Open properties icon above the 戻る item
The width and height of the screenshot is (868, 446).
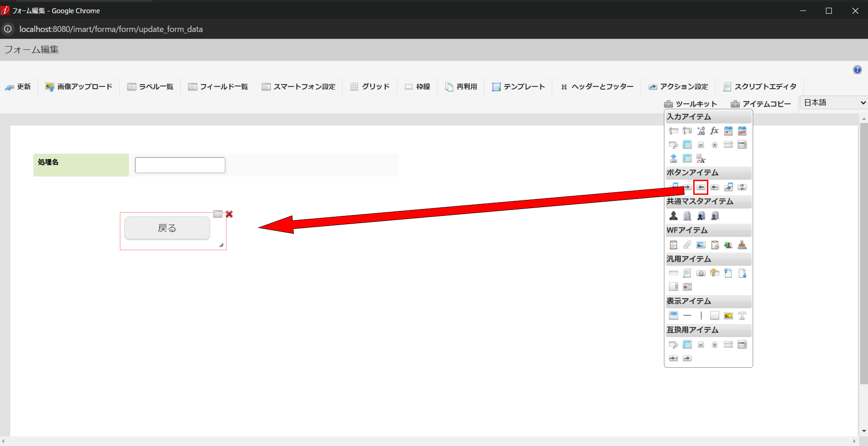(x=218, y=214)
